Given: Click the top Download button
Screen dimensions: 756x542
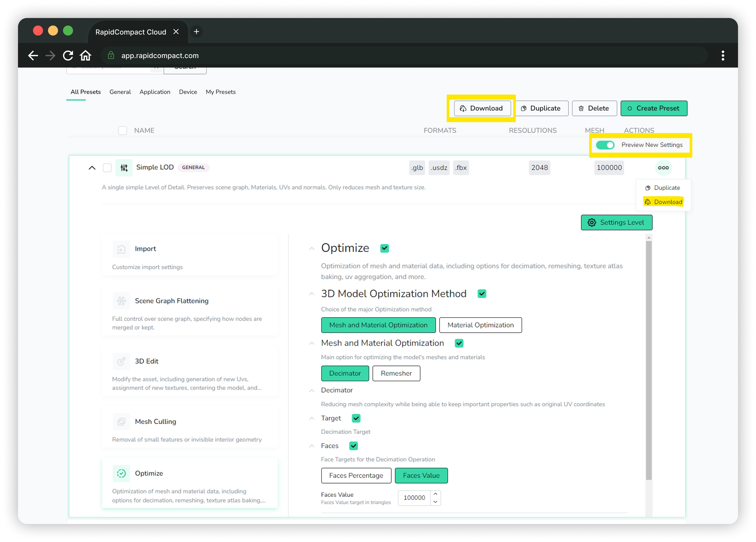Looking at the screenshot, I should (x=482, y=108).
